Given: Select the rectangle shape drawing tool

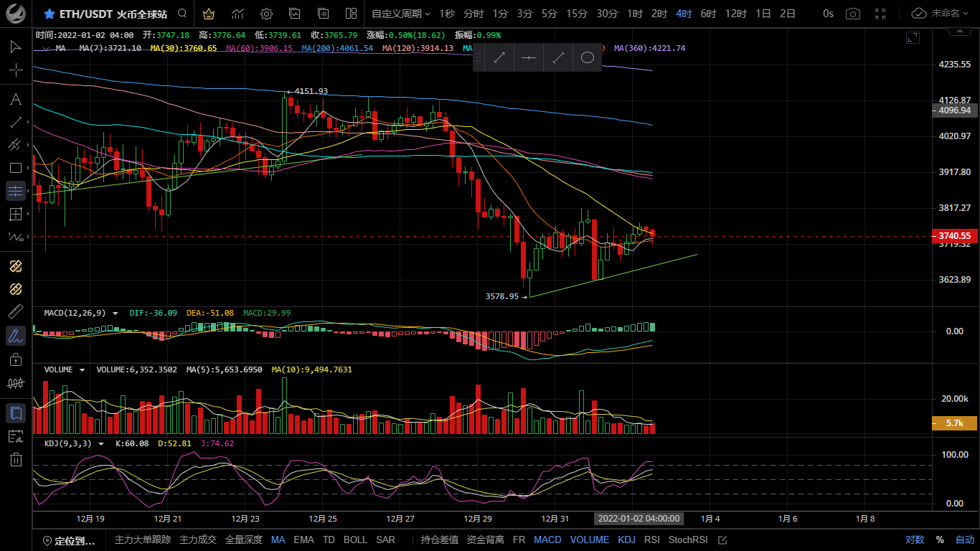Looking at the screenshot, I should click(x=15, y=168).
